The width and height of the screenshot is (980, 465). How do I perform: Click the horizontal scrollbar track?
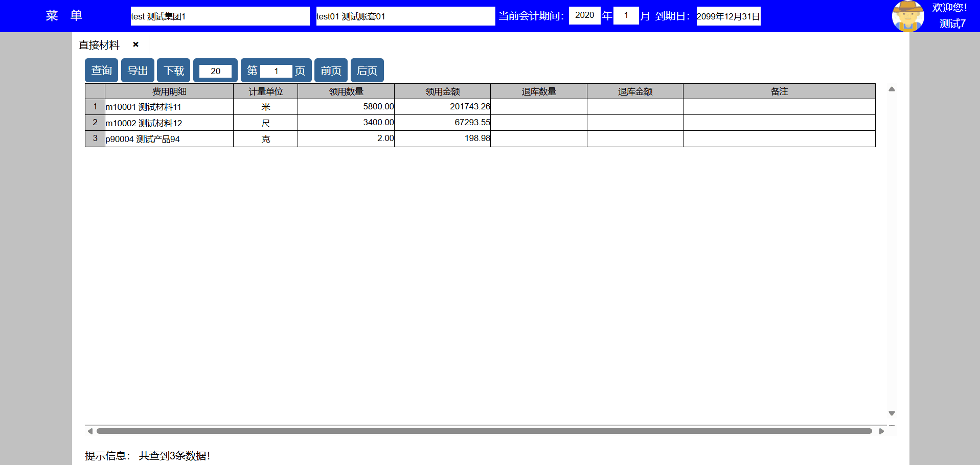pyautogui.click(x=484, y=431)
